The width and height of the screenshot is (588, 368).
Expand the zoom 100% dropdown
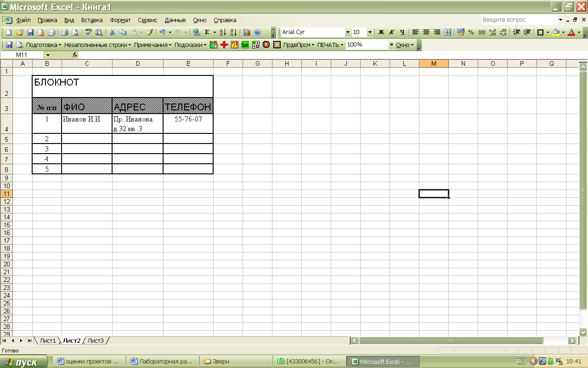point(391,45)
